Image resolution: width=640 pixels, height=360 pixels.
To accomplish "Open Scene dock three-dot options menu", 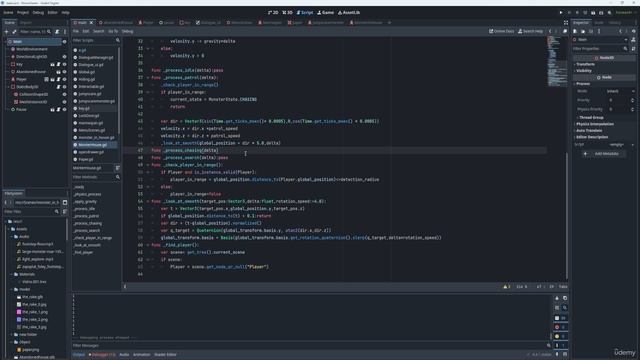I will [64, 31].
